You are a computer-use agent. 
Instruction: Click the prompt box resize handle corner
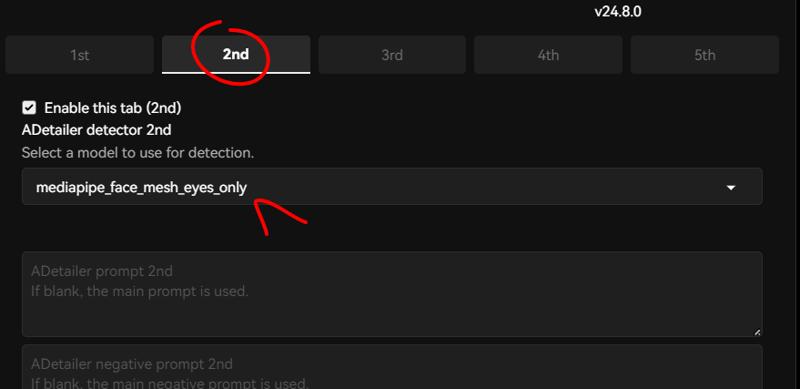[757, 331]
